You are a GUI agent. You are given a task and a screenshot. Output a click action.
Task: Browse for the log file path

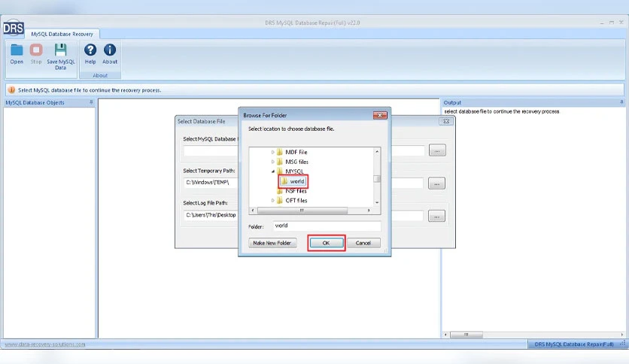436,217
